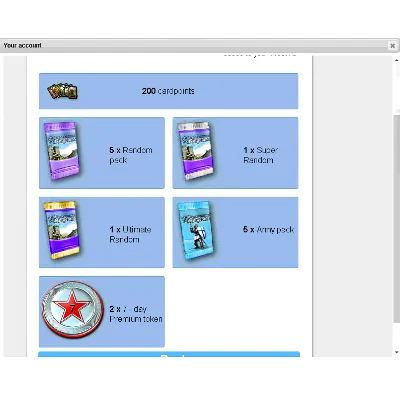Close the Your account dialog
This screenshot has height=400, width=400.
click(x=393, y=45)
